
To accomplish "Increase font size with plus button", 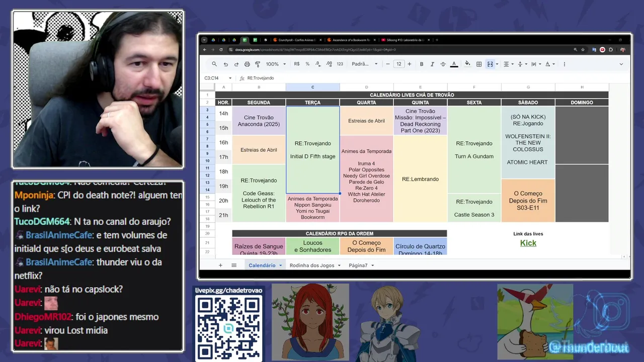I will click(x=409, y=64).
